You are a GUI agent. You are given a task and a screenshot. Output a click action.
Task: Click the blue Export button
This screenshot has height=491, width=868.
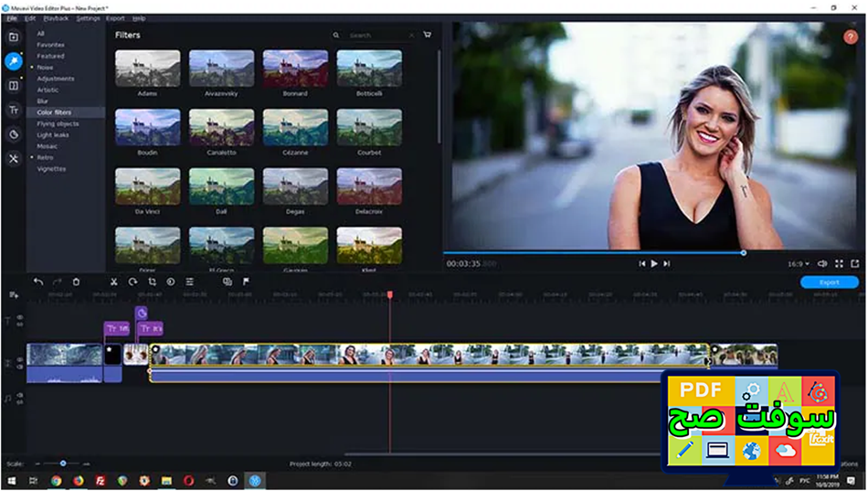[x=830, y=283]
